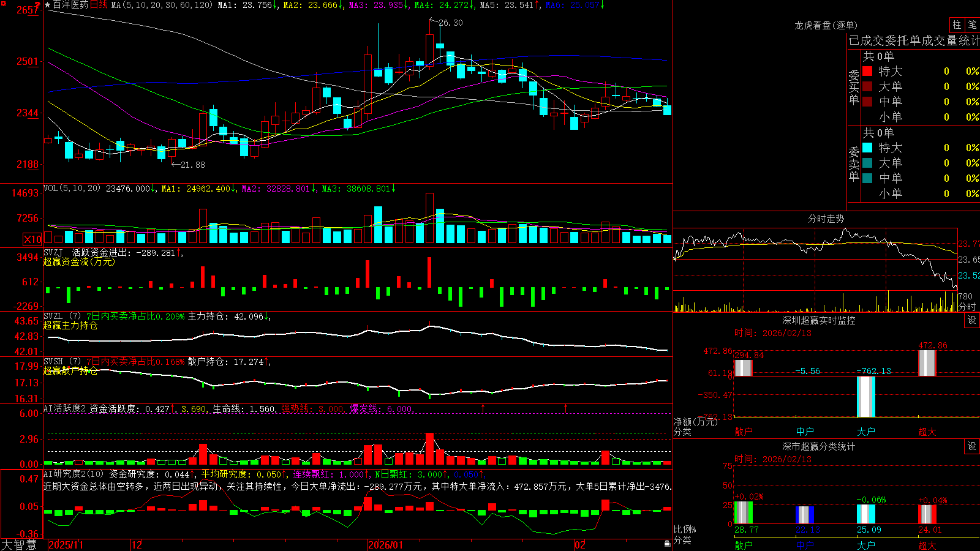Click the 散户 294.84 bar in monitor chart

coord(744,368)
